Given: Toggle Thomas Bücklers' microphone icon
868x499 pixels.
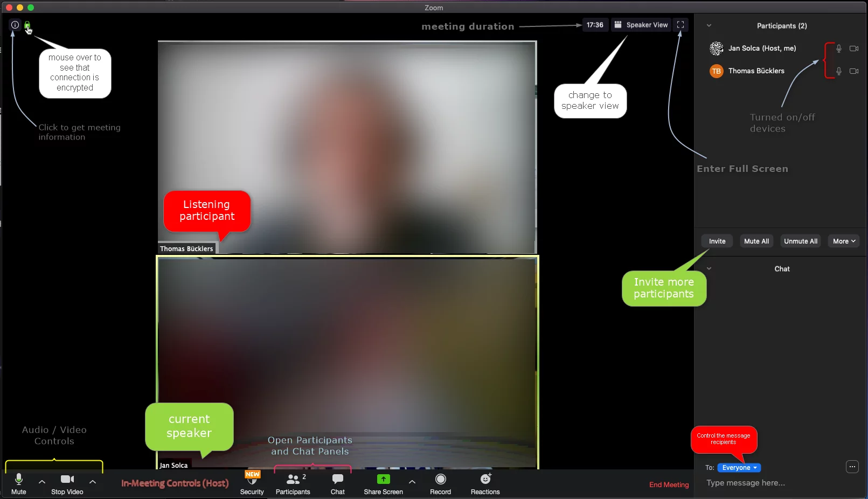Looking at the screenshot, I should coord(838,71).
